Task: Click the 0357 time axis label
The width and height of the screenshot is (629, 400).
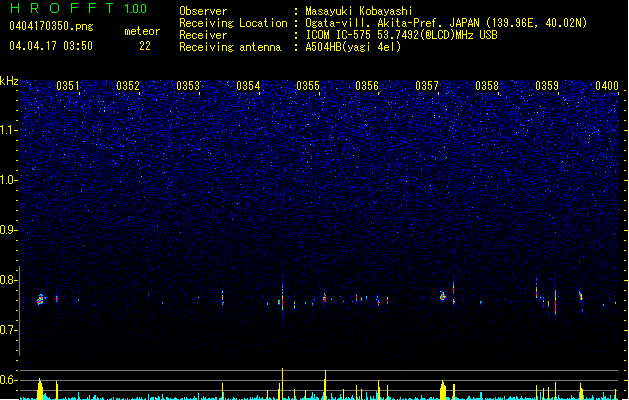Action: coord(427,86)
